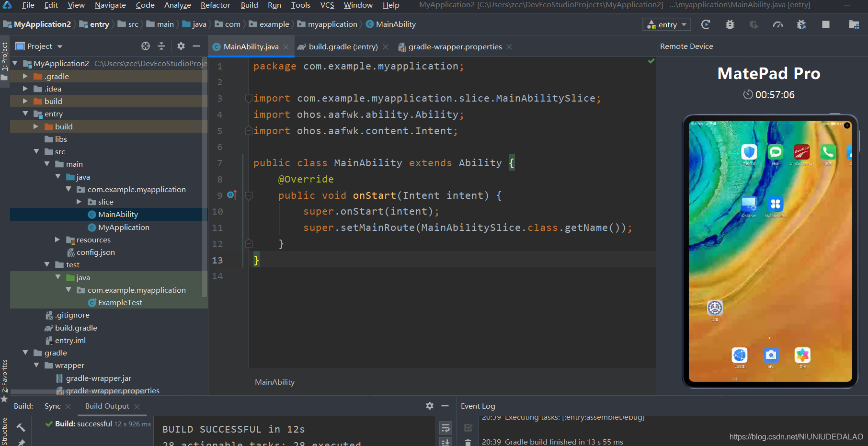The width and height of the screenshot is (868, 446).
Task: Open the phone app on the MatePad
Action: [x=828, y=152]
